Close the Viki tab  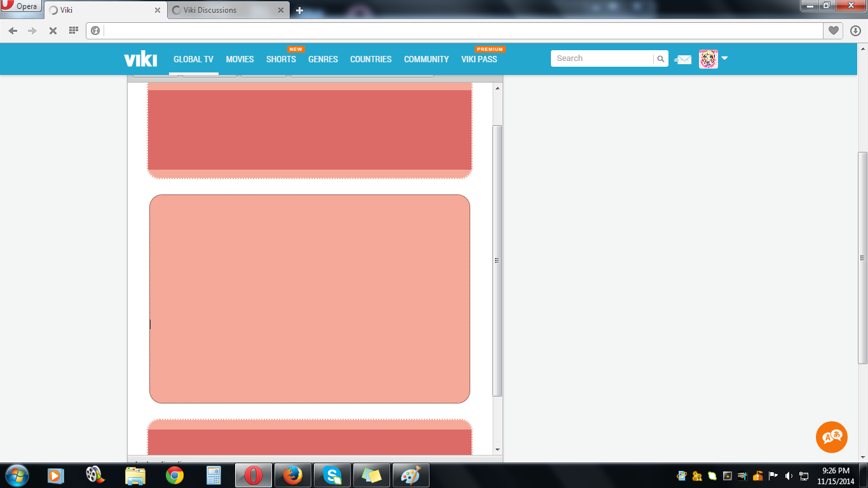point(158,10)
